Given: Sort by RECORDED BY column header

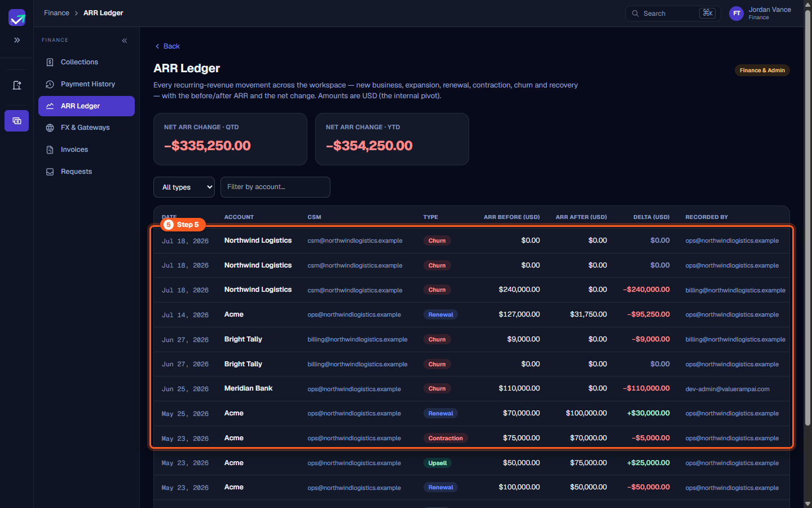Looking at the screenshot, I should coord(707,217).
